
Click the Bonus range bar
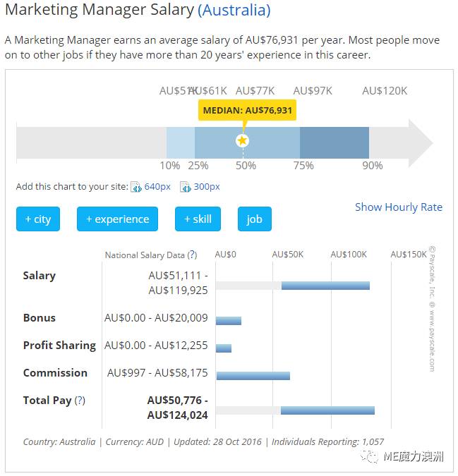click(x=229, y=321)
